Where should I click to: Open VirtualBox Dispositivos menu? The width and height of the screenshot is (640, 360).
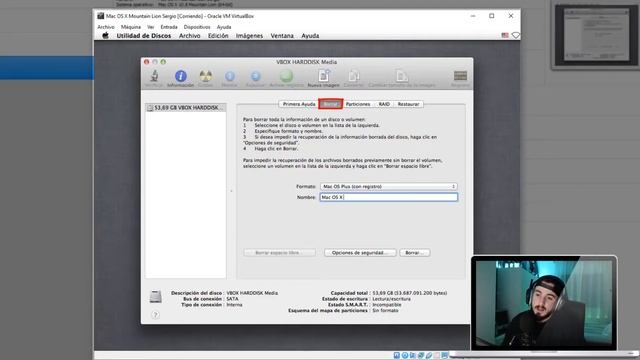[197, 27]
